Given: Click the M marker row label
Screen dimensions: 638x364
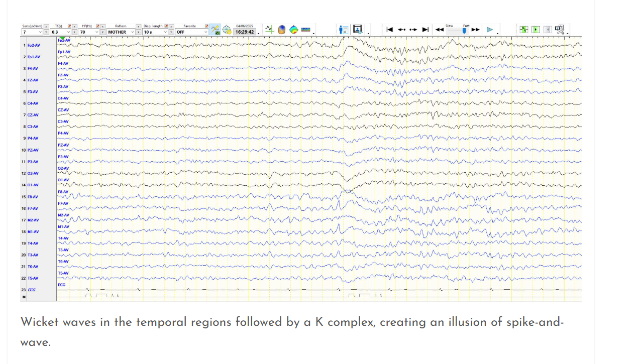Looking at the screenshot, I should [23, 297].
